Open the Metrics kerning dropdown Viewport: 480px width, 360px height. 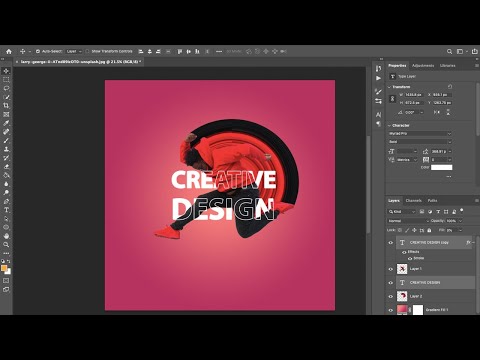click(407, 160)
